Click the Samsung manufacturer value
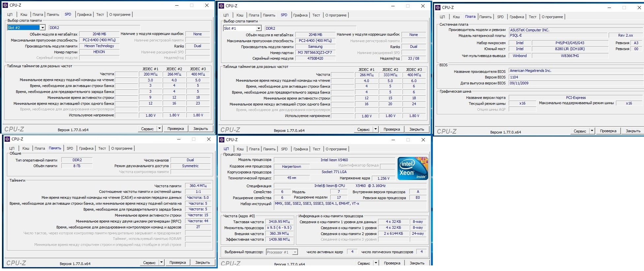Image resolution: width=644 pixels, height=271 pixels. (x=315, y=47)
